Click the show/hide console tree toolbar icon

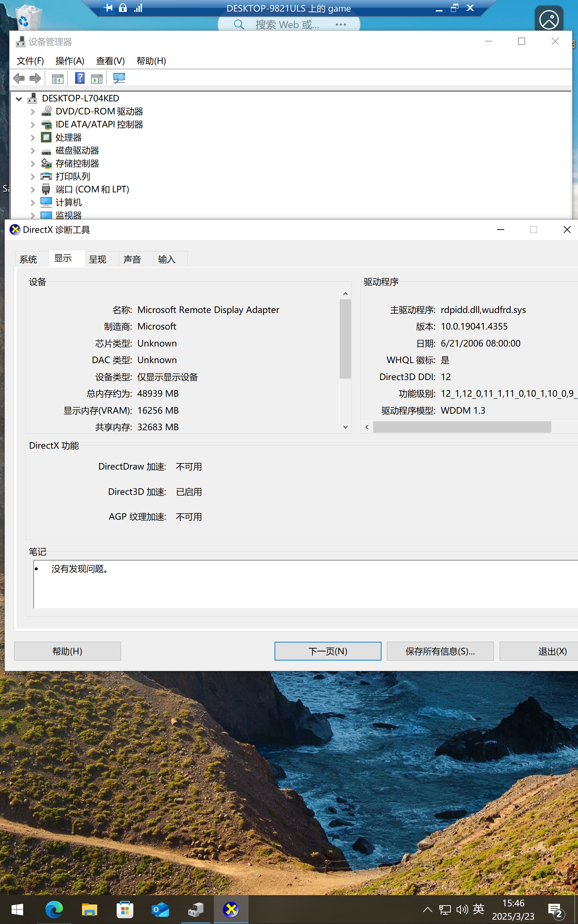pyautogui.click(x=58, y=79)
